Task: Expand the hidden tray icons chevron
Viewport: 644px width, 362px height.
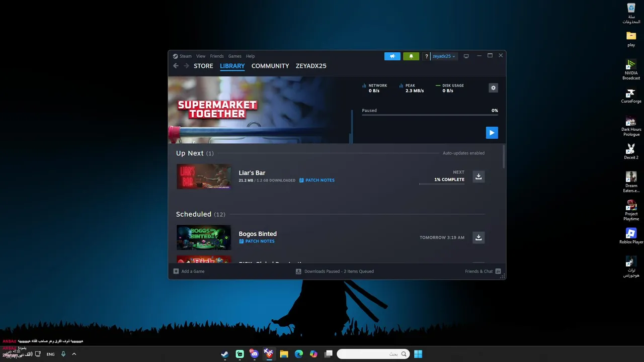Action: click(x=74, y=354)
